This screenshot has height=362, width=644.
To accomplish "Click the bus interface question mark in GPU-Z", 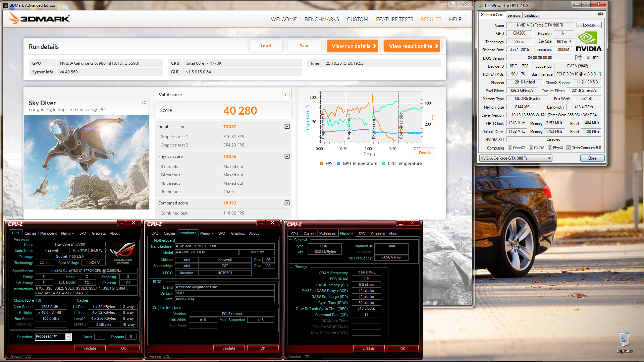I will 600,74.
